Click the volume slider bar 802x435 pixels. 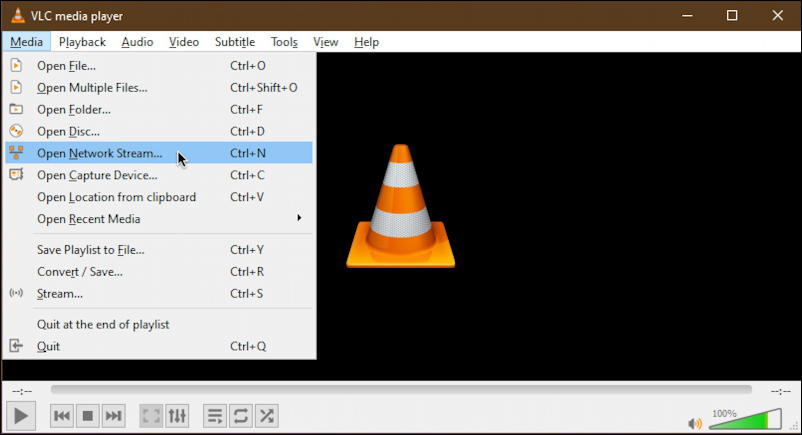pos(746,419)
